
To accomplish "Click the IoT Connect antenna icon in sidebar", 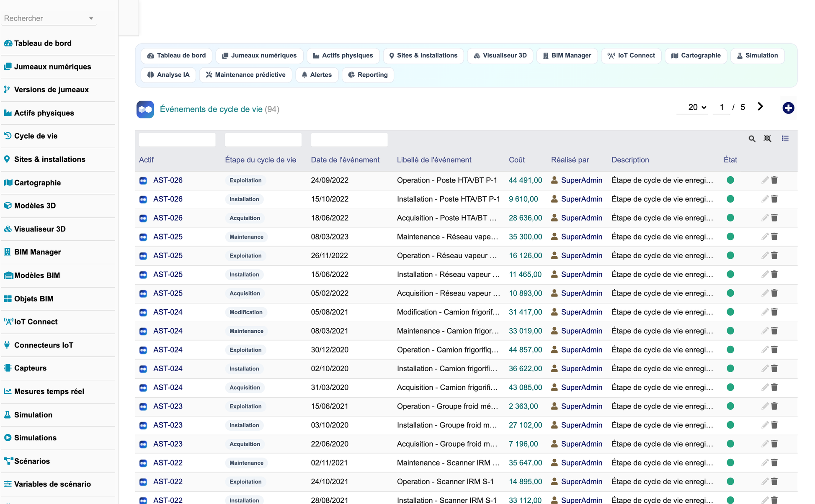I will tap(8, 321).
